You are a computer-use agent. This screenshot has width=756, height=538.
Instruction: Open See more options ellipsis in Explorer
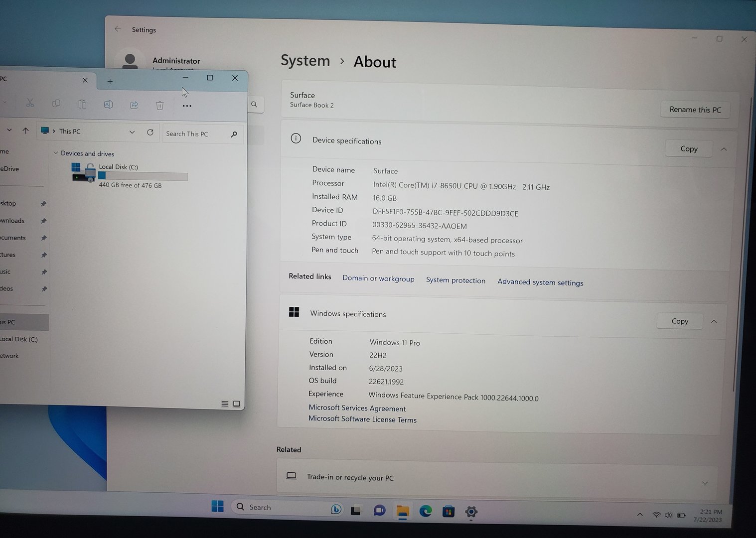tap(187, 106)
